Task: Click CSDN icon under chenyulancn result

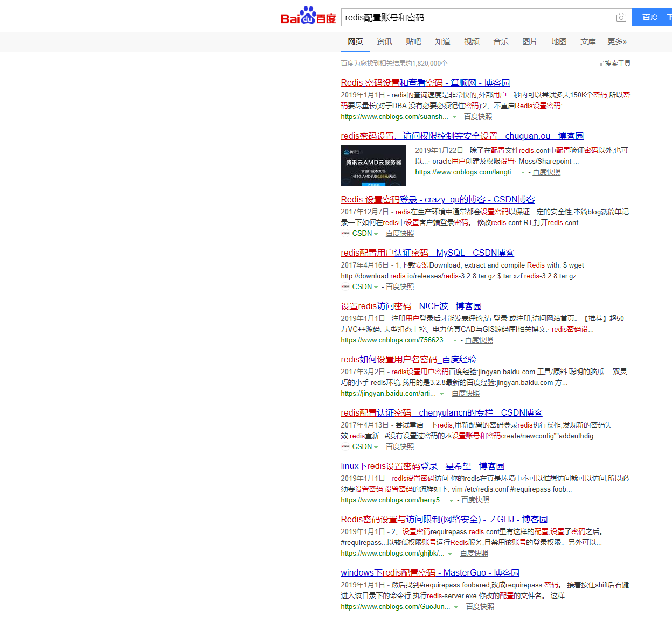Action: pyautogui.click(x=345, y=446)
